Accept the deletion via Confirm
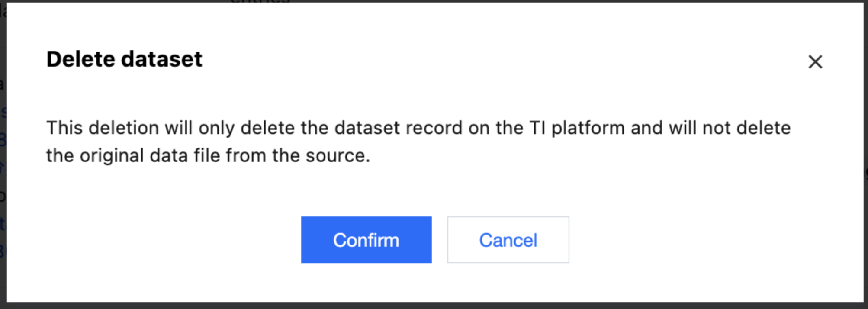The height and width of the screenshot is (309, 868). tap(366, 240)
